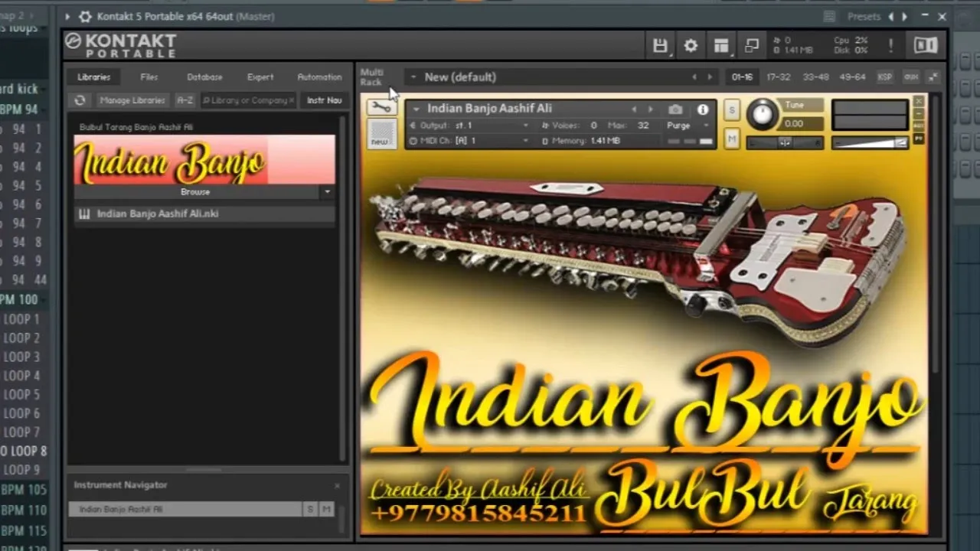Click the Indian Banjo library banner

pos(204,160)
